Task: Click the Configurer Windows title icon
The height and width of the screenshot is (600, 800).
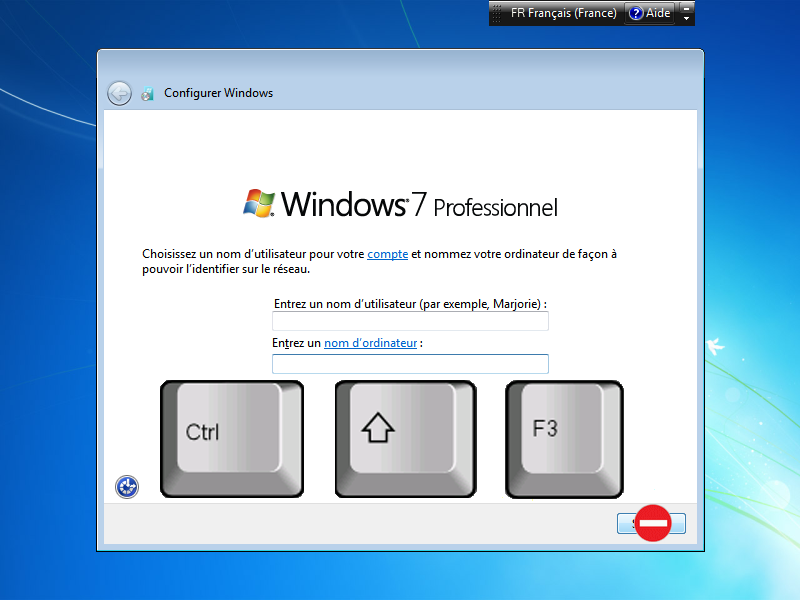Action: 148,93
